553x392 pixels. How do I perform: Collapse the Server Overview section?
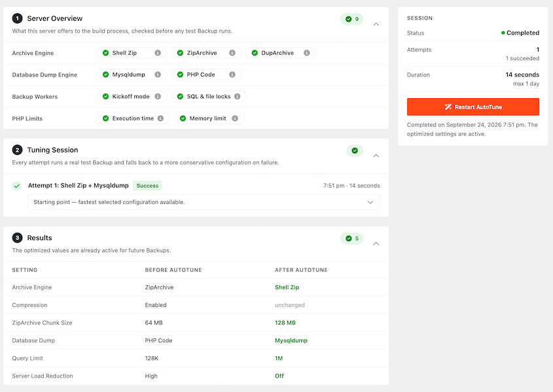(x=376, y=24)
